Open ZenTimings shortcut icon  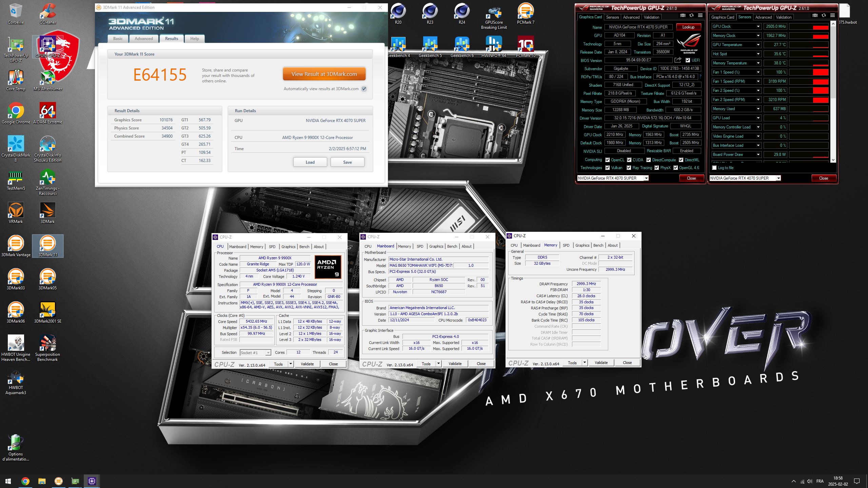[47, 182]
